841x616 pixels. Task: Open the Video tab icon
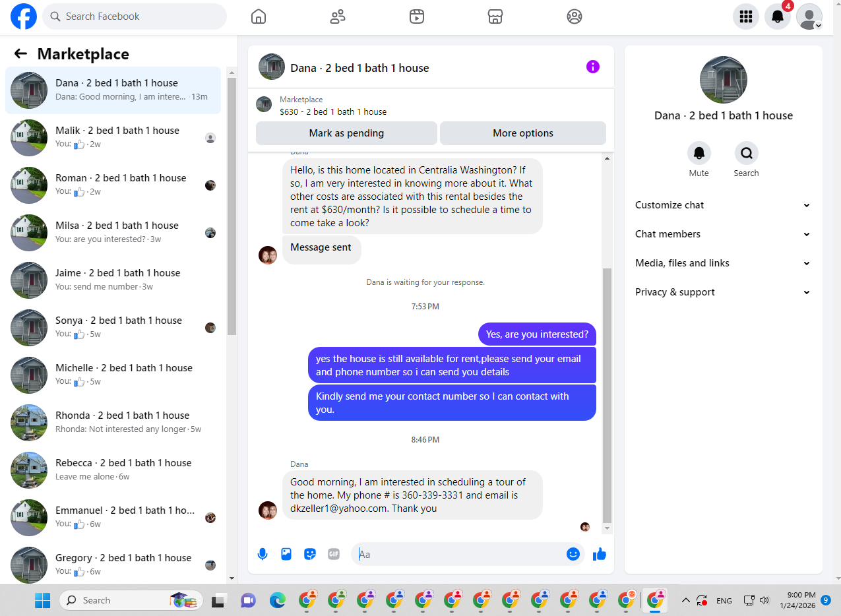(416, 16)
